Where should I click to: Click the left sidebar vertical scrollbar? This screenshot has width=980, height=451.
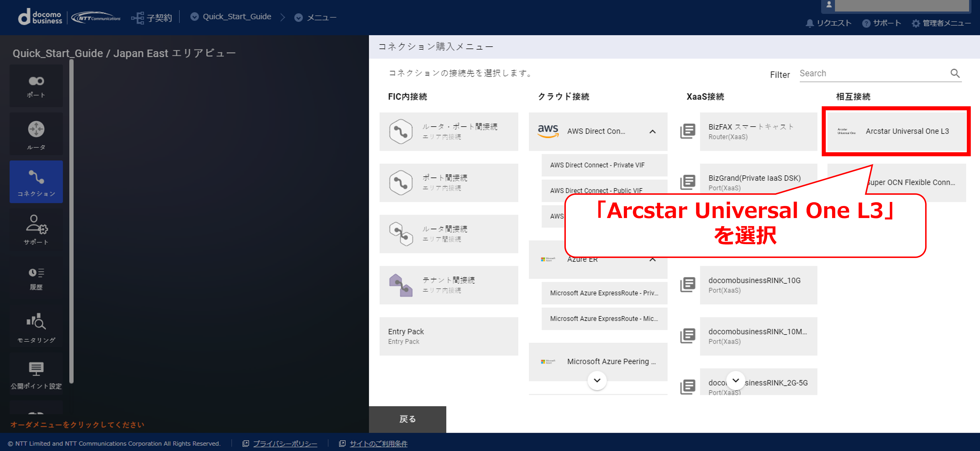pyautogui.click(x=71, y=221)
